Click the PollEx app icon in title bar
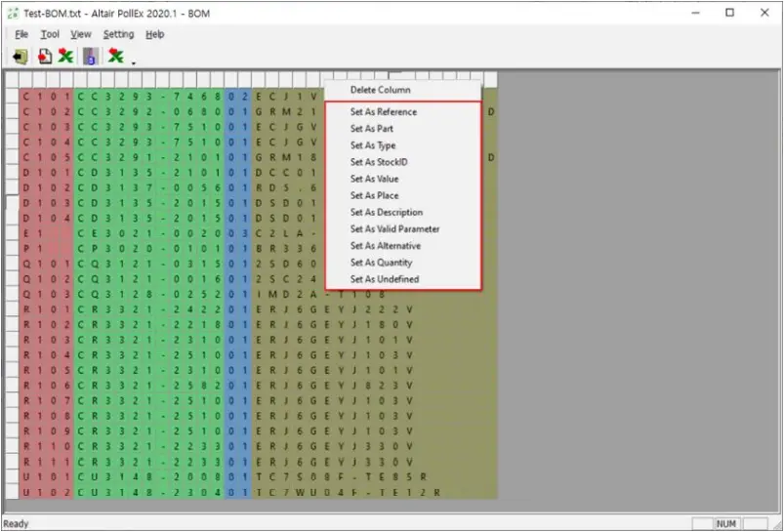Viewport: 784px width, 532px height. [13, 14]
